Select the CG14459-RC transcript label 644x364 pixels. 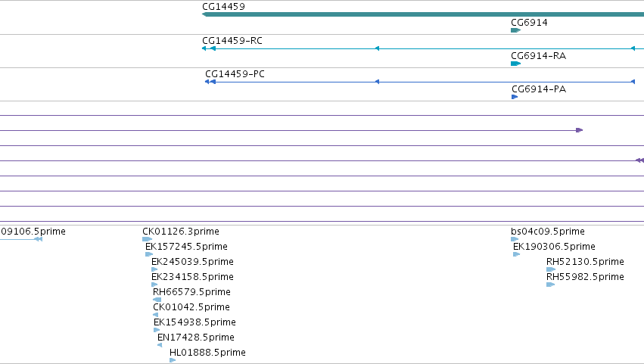pyautogui.click(x=232, y=41)
